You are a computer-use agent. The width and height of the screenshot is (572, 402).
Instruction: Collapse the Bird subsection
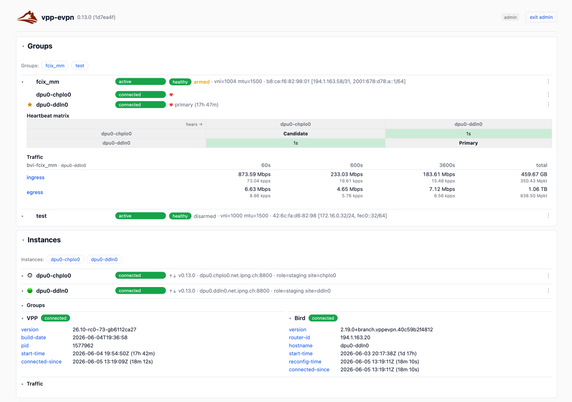tap(290, 318)
